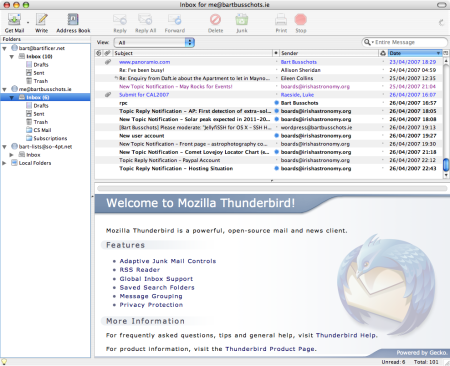Mark message as Junk icon
Image resolution: width=450 pixels, height=366 pixels.
pyautogui.click(x=242, y=20)
